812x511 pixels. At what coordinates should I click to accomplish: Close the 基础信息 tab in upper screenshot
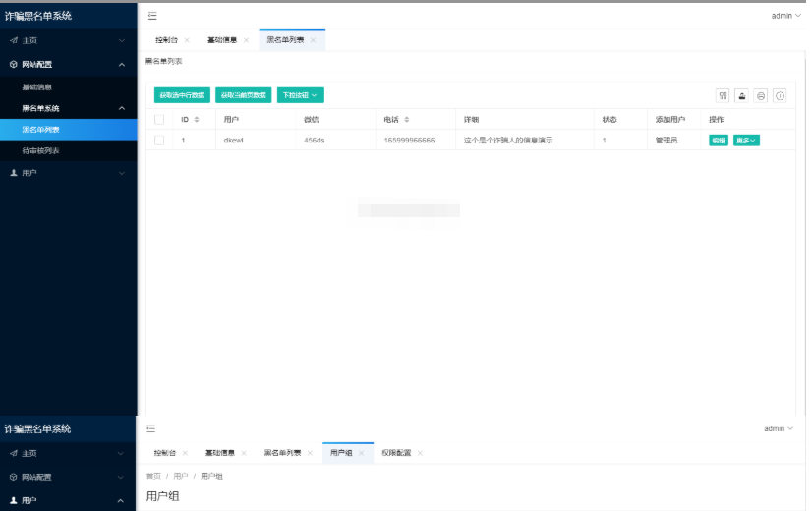pos(246,40)
